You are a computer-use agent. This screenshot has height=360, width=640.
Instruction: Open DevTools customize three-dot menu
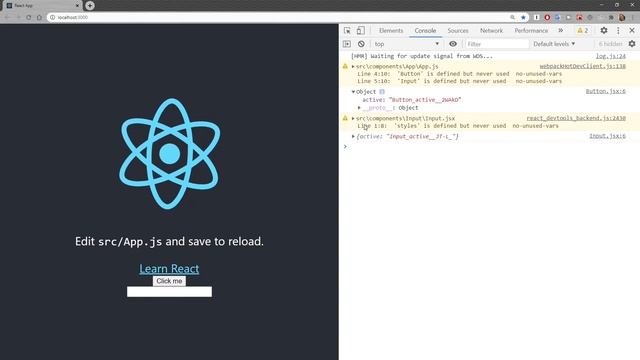(x=618, y=31)
